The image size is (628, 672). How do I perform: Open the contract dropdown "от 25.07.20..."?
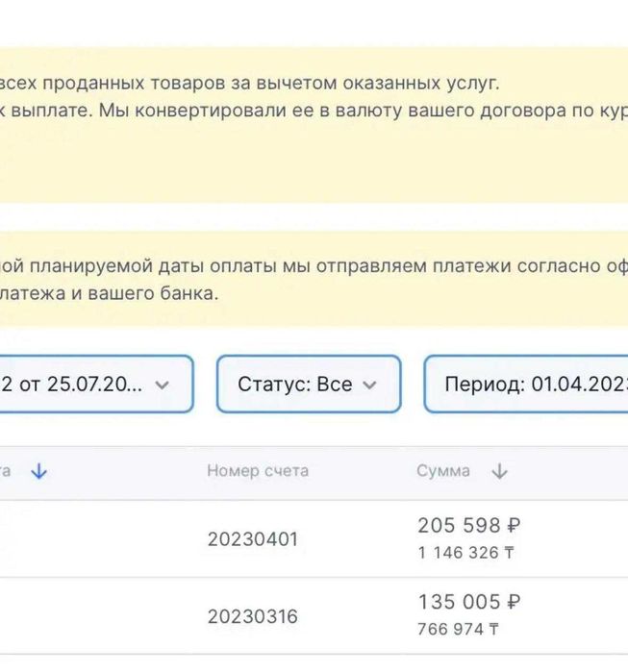pos(82,385)
